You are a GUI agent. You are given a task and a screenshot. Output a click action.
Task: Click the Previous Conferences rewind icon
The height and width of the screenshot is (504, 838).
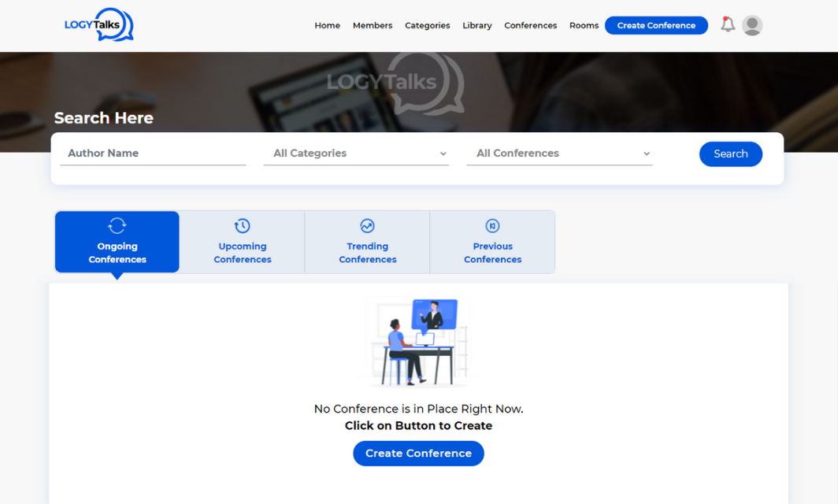click(x=492, y=225)
